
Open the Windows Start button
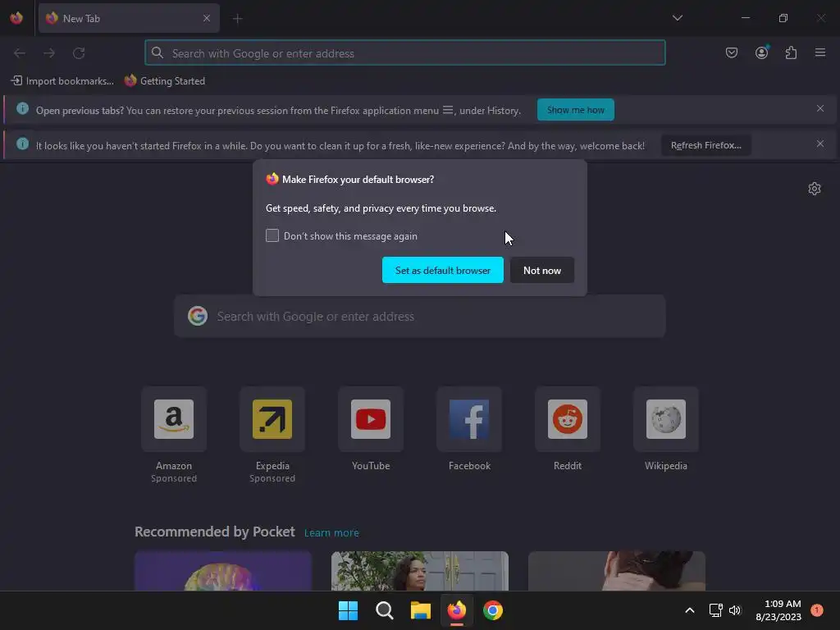point(348,610)
